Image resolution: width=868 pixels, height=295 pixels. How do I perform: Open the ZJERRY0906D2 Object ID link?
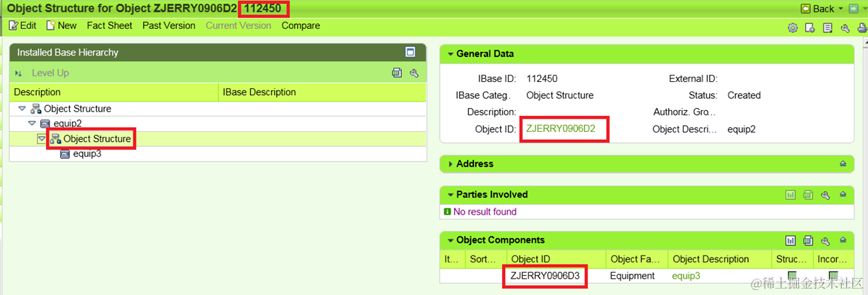point(561,129)
